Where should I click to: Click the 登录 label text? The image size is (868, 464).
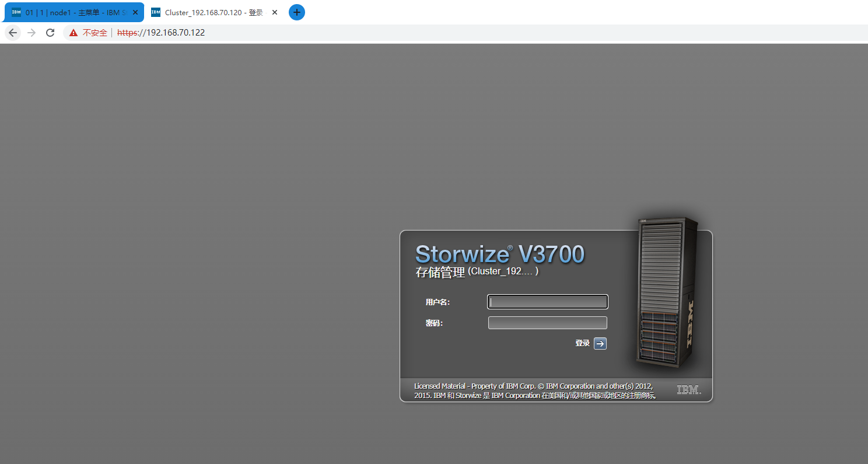[582, 343]
